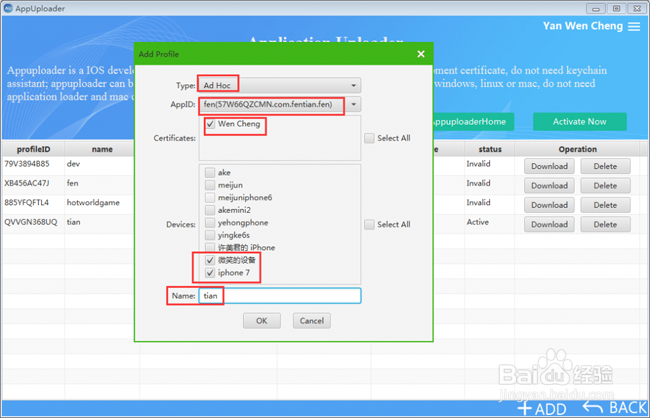
Task: Download the dev profile
Action: click(x=549, y=166)
